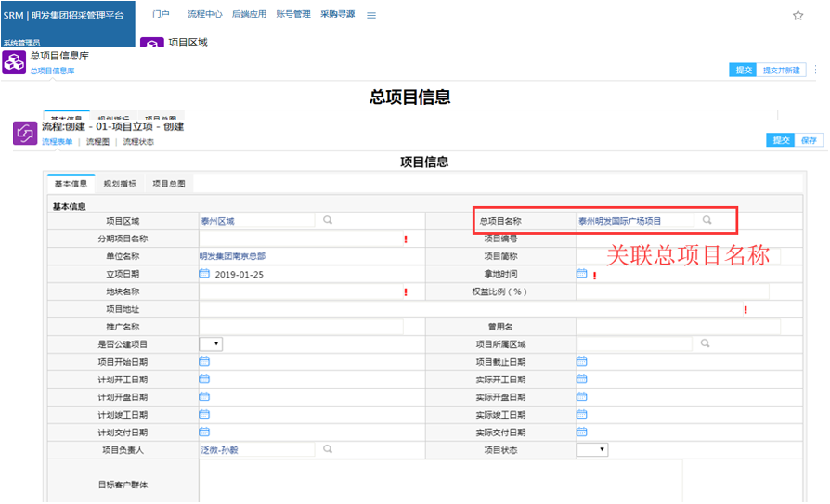Click search icon in 项目区域 field

pos(328,221)
